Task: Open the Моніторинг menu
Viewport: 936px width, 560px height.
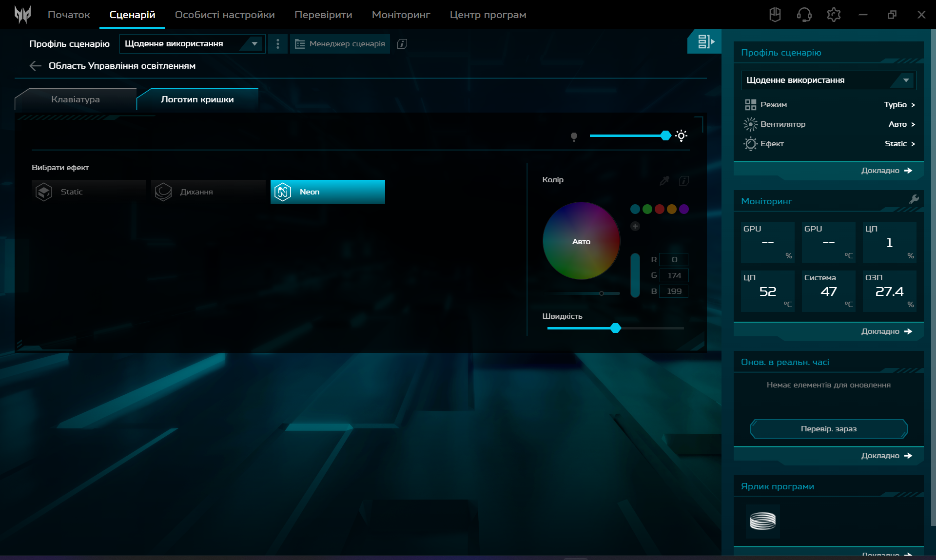Action: coord(401,15)
